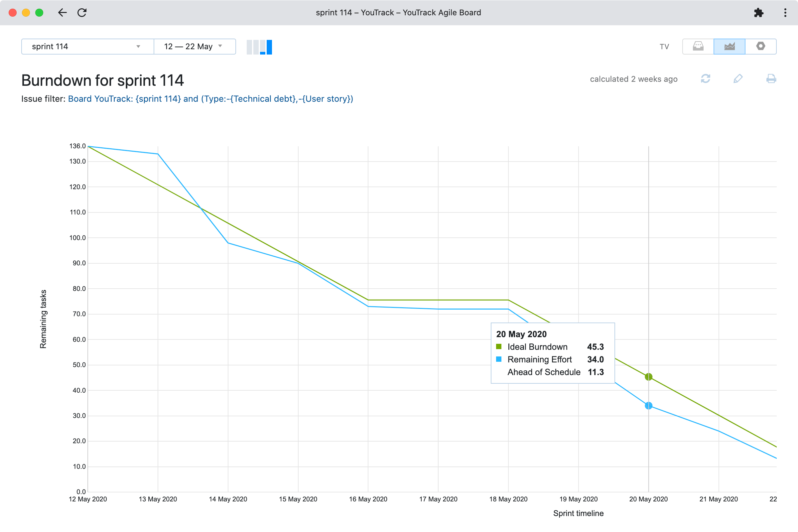798x532 pixels.
Task: Print the burndown chart
Action: point(771,79)
